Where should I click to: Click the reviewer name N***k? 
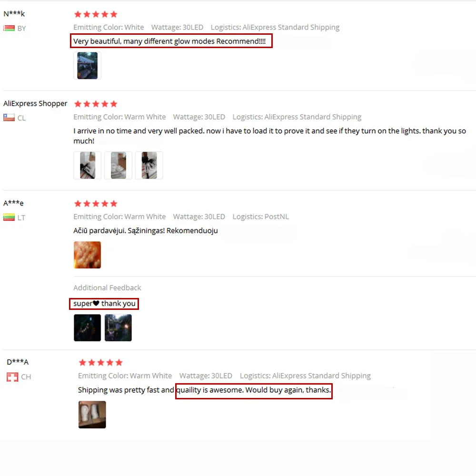[14, 14]
